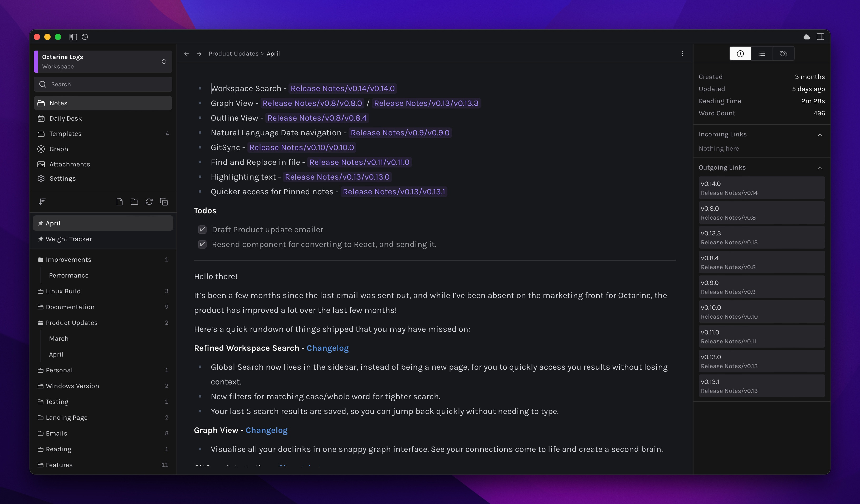This screenshot has width=860, height=504.
Task: Expand the Documentation folder
Action: pyautogui.click(x=70, y=307)
